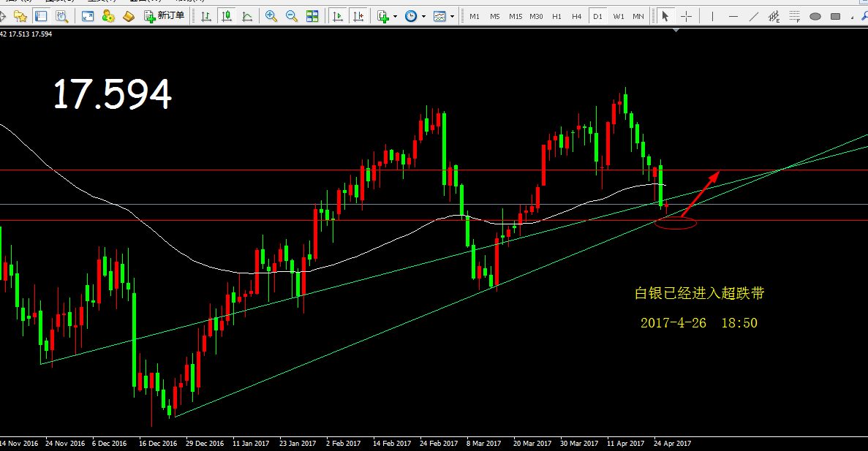Select the W1 timeframe
The width and height of the screenshot is (868, 451).
(x=619, y=17)
